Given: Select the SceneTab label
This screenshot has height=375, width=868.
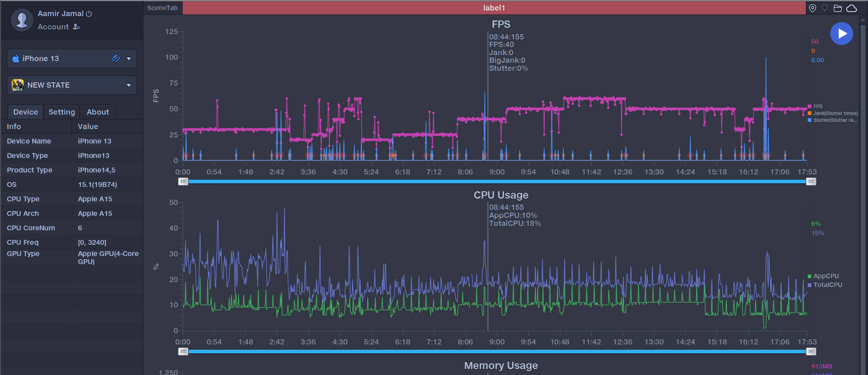Looking at the screenshot, I should (x=162, y=8).
